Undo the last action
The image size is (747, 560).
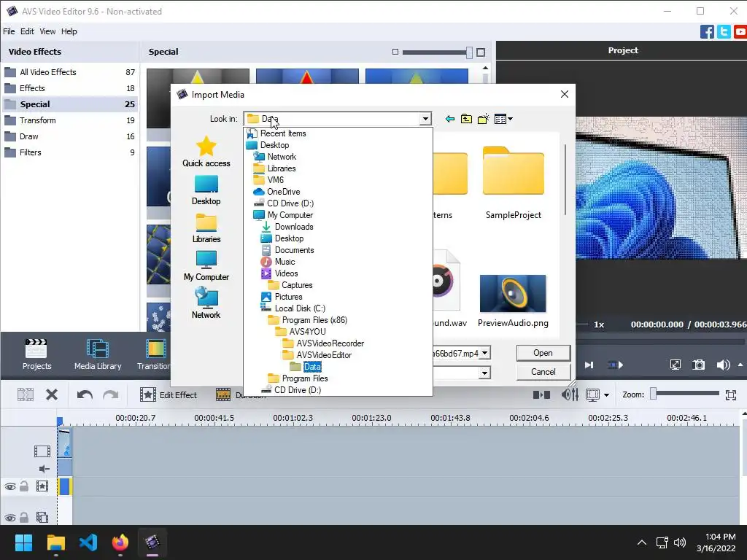85,394
